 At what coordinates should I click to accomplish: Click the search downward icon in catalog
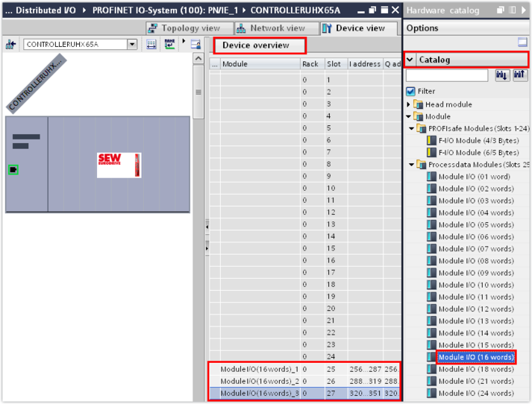[x=502, y=75]
